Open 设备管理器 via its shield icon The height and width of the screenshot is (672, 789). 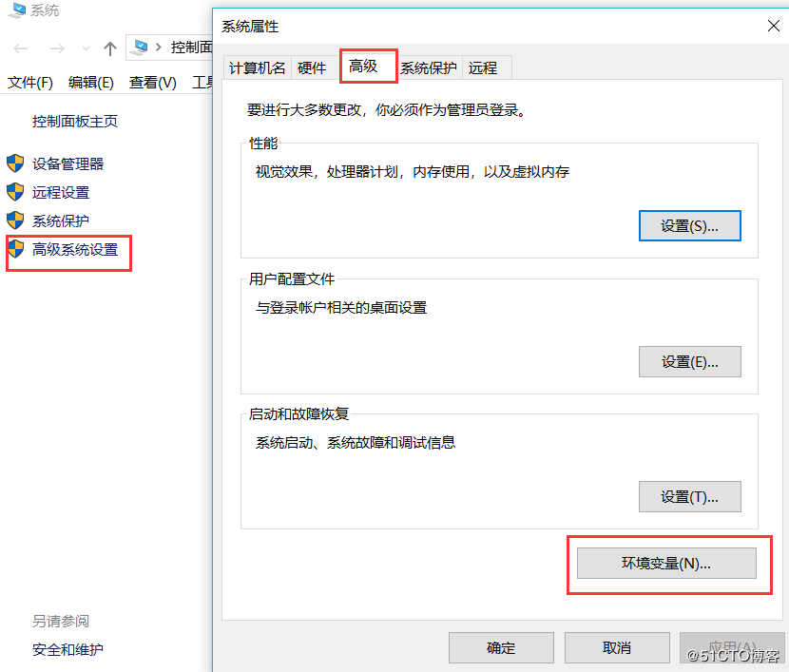(15, 163)
